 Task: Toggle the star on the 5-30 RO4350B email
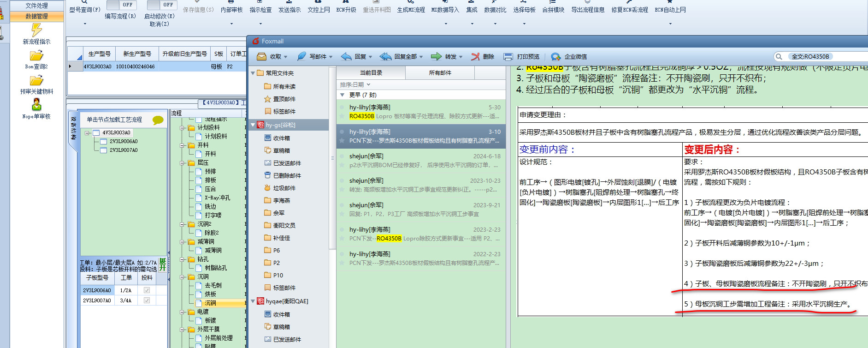coord(342,116)
